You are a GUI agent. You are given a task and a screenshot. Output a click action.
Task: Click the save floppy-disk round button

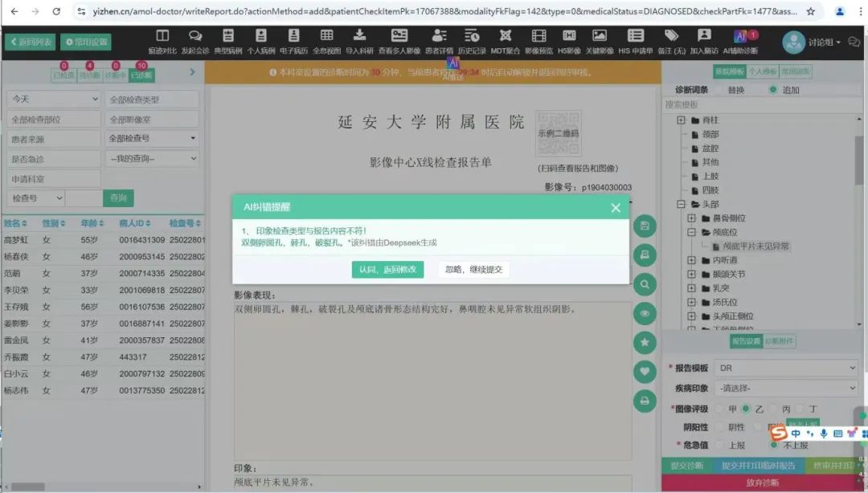click(645, 226)
